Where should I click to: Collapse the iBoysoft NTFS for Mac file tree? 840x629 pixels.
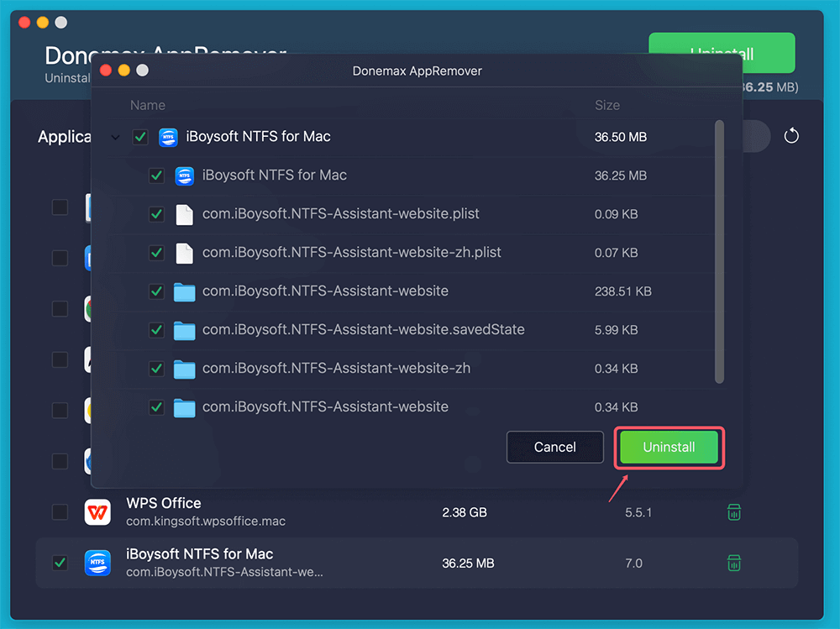(x=116, y=137)
